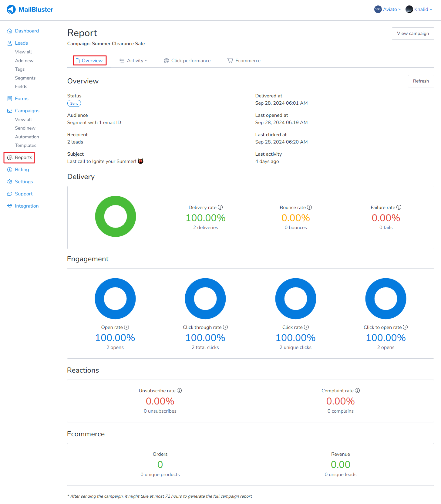This screenshot has width=441, height=504.
Task: Click the Dashboard house icon in sidebar
Action: (10, 31)
